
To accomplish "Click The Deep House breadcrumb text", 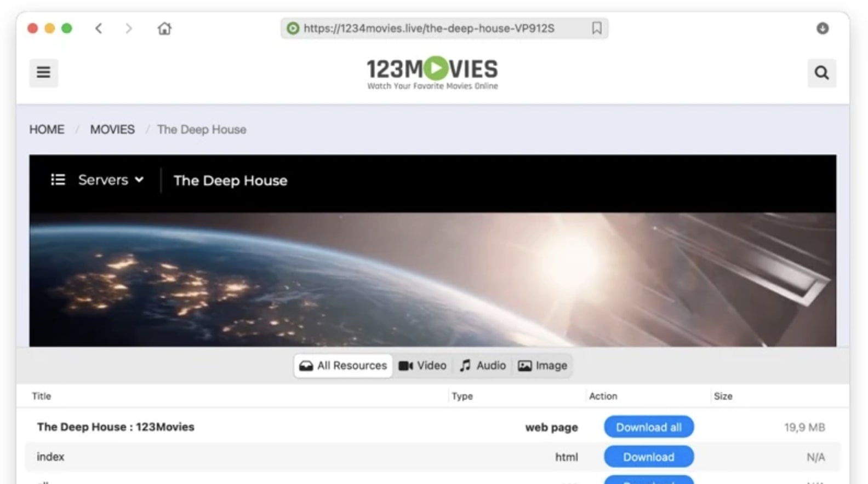I will coord(202,130).
